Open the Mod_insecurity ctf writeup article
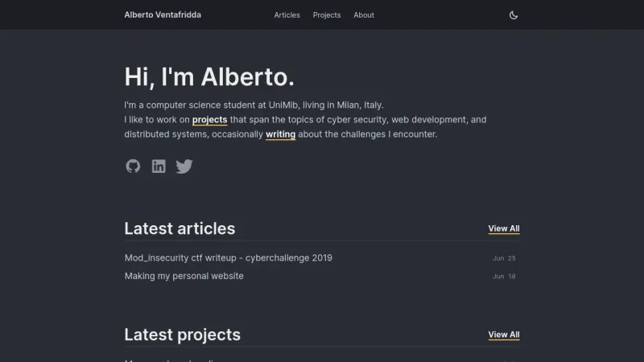Viewport: 644px width, 362px height. pyautogui.click(x=228, y=258)
